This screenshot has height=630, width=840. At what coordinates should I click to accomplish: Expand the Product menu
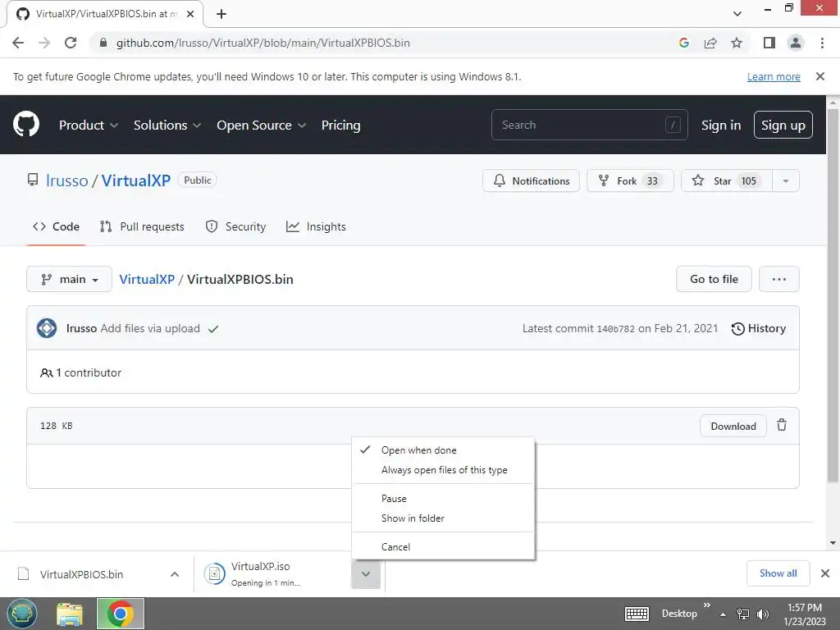click(89, 125)
